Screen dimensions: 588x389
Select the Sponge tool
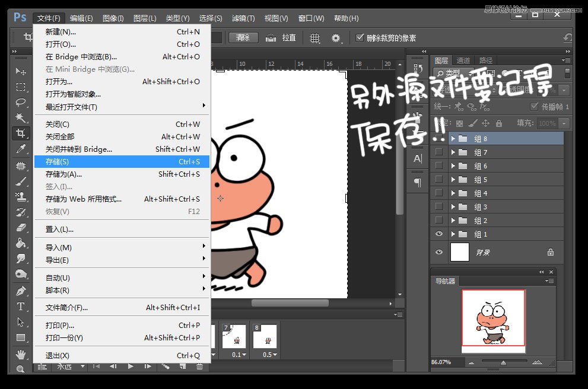(x=21, y=274)
